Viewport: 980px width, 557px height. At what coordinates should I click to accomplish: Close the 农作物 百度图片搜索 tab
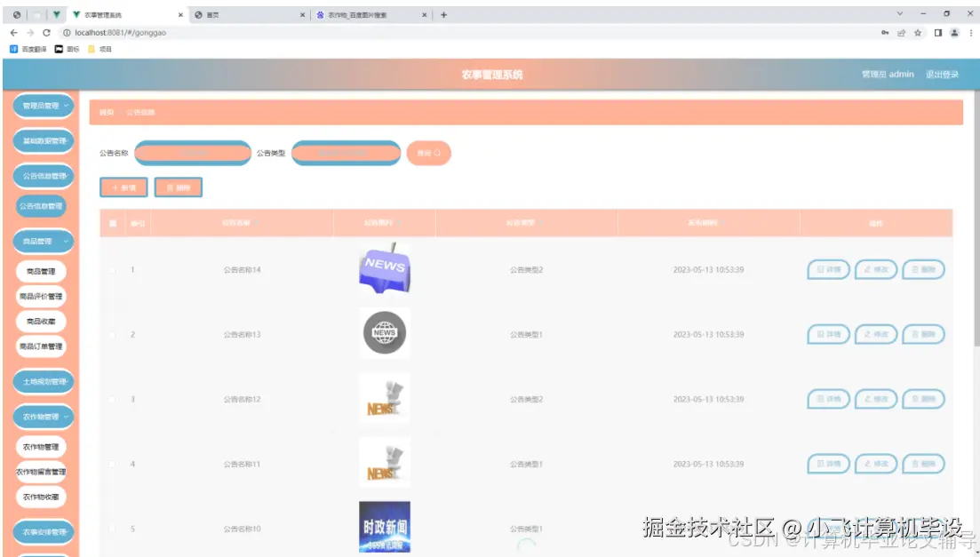click(x=425, y=14)
